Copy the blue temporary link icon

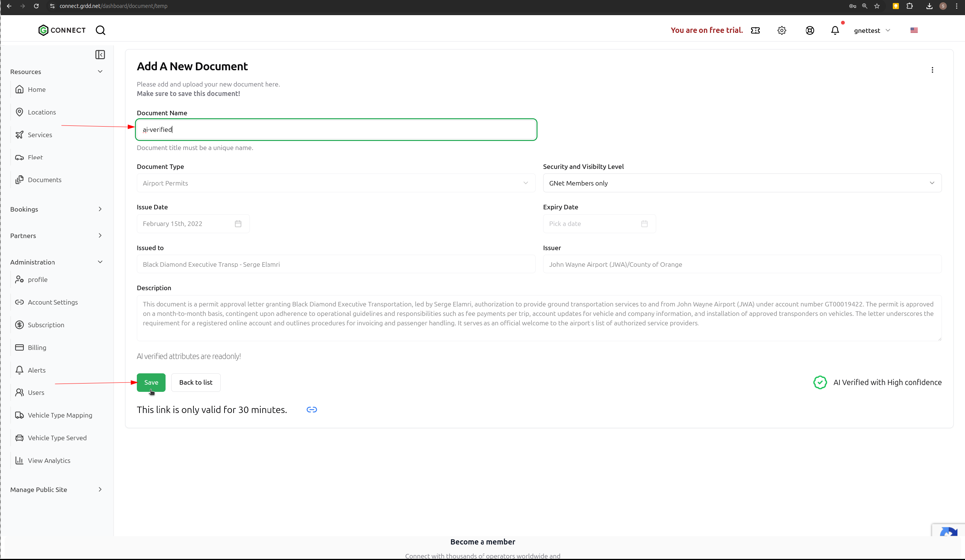pos(312,410)
